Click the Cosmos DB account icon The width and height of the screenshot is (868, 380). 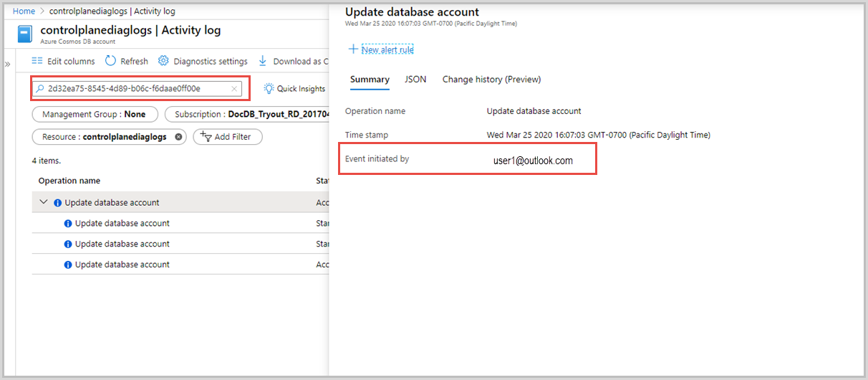(26, 34)
